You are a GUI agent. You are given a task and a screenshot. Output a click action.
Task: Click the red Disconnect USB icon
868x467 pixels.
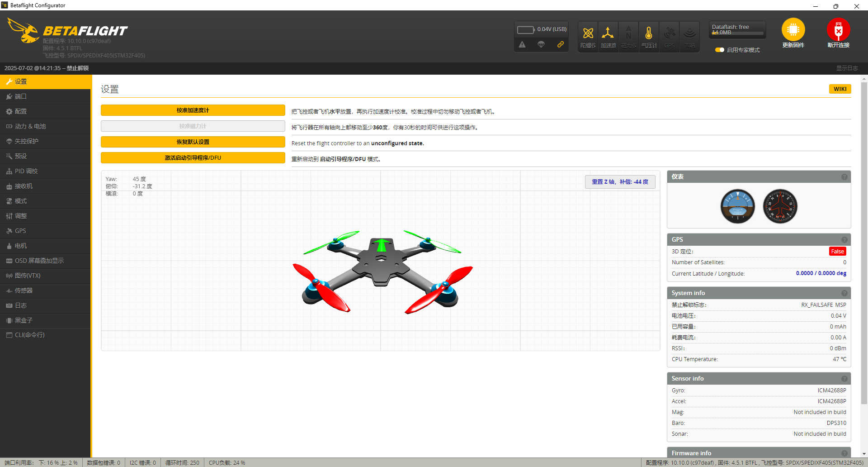coord(838,30)
